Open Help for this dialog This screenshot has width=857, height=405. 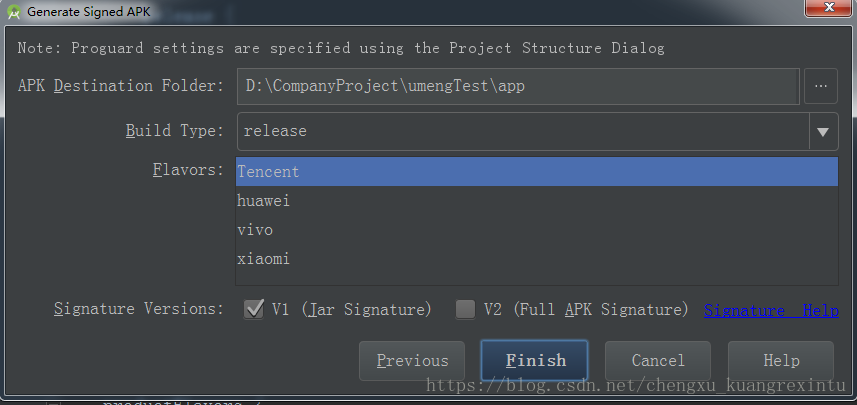[x=781, y=361]
